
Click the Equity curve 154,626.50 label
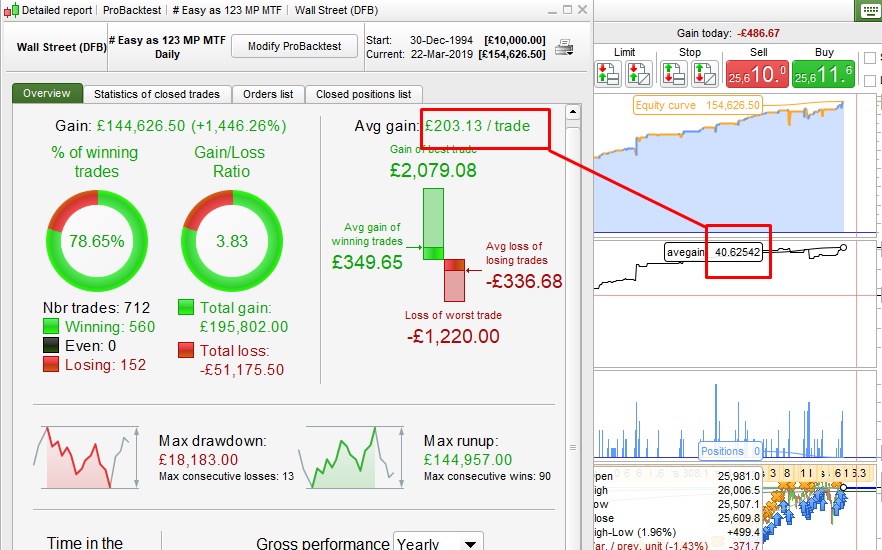tap(698, 105)
